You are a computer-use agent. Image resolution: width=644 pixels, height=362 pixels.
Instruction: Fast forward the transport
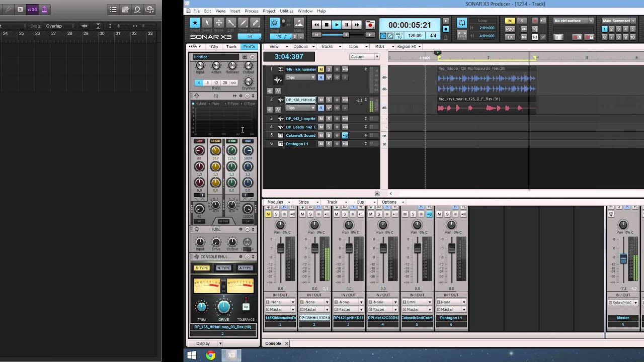pyautogui.click(x=357, y=25)
